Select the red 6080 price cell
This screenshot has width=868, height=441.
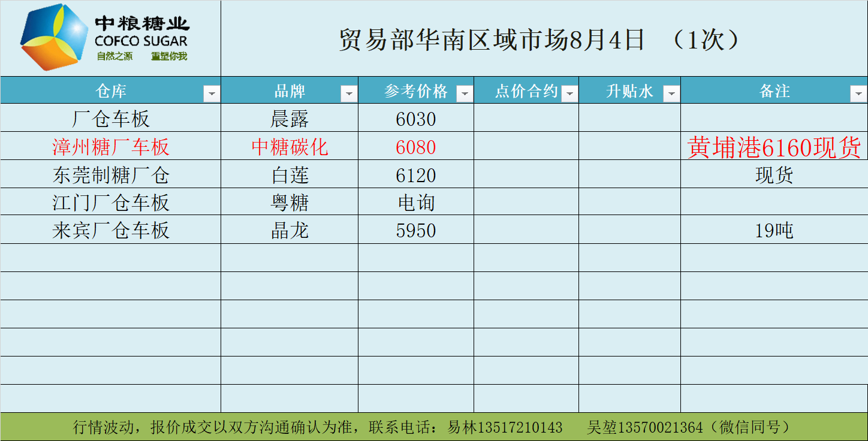tap(416, 147)
